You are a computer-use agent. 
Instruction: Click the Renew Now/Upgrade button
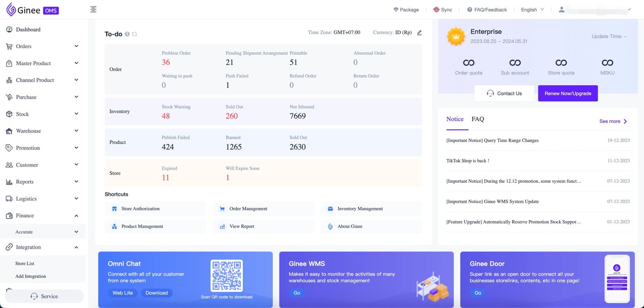(x=568, y=93)
